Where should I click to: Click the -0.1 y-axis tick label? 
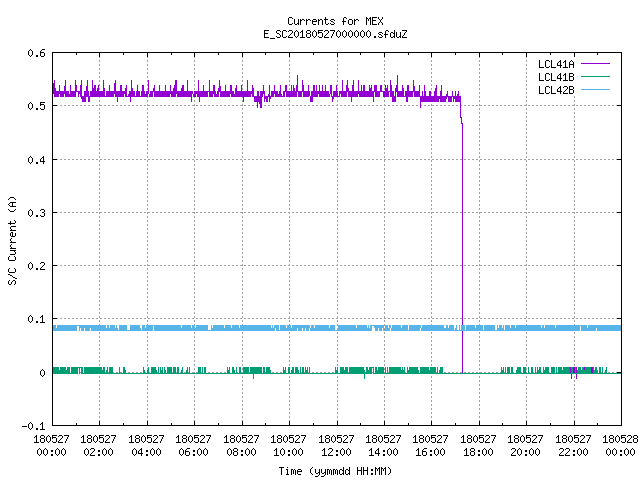(33, 426)
